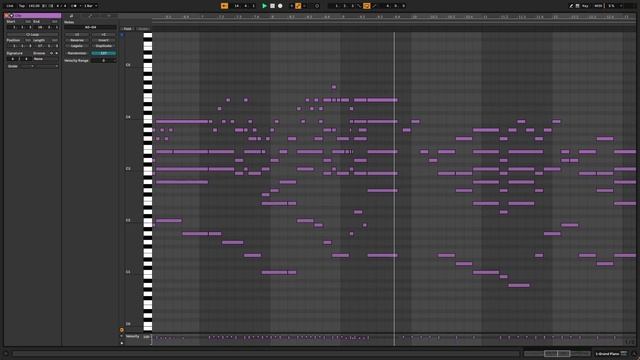Click the orange lane selector icon above Velocity

coord(122,330)
